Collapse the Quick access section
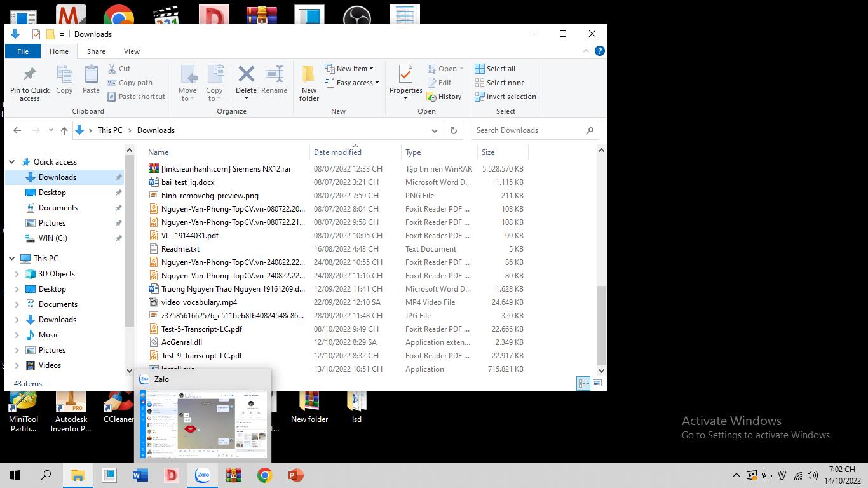 (x=11, y=162)
